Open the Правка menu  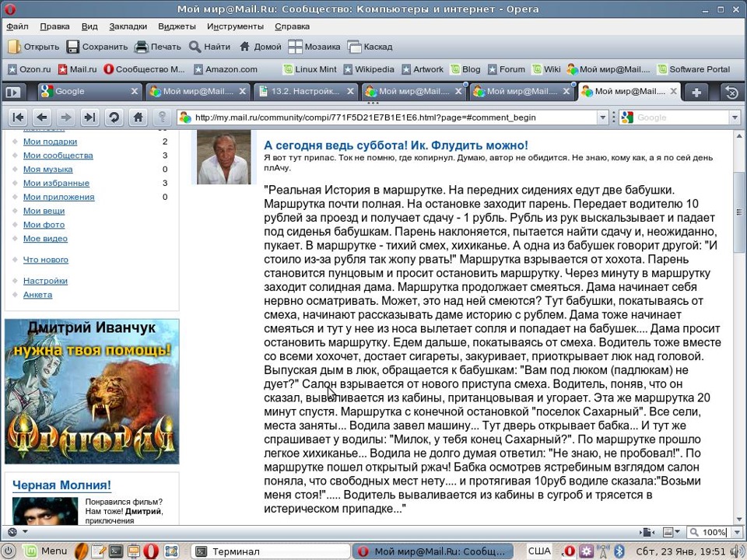[54, 26]
